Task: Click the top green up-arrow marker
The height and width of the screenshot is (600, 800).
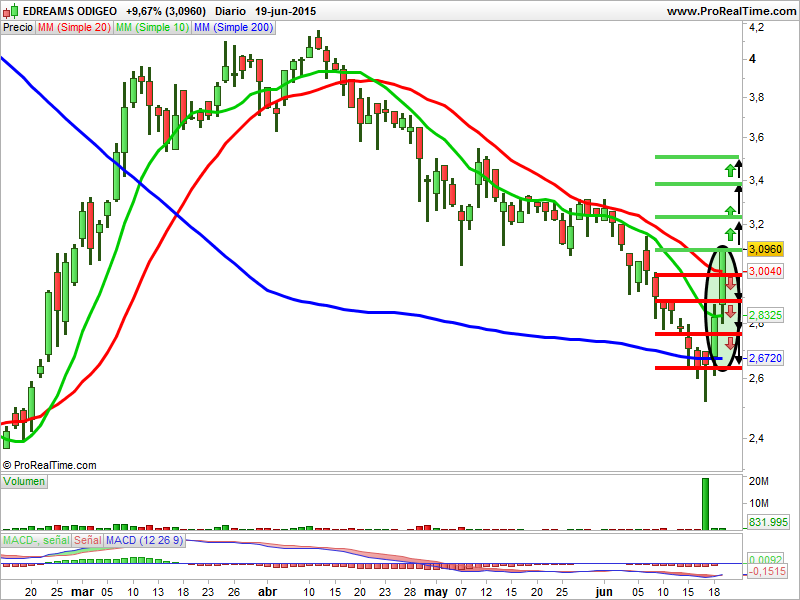Action: (731, 170)
